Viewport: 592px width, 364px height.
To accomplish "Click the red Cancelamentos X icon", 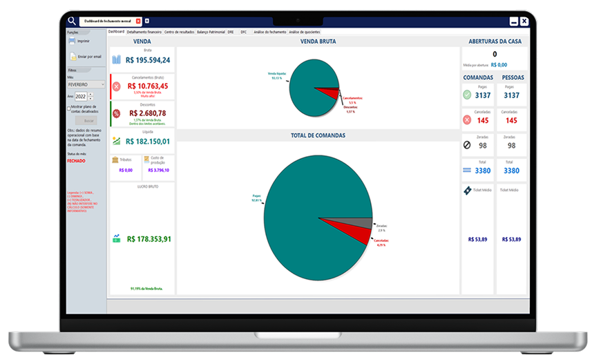I will (x=116, y=86).
